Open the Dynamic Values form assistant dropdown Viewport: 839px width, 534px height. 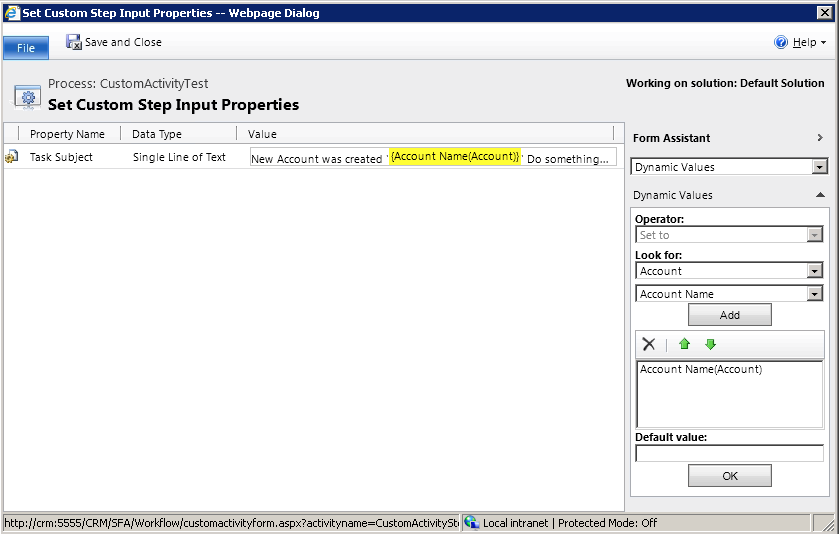point(819,167)
